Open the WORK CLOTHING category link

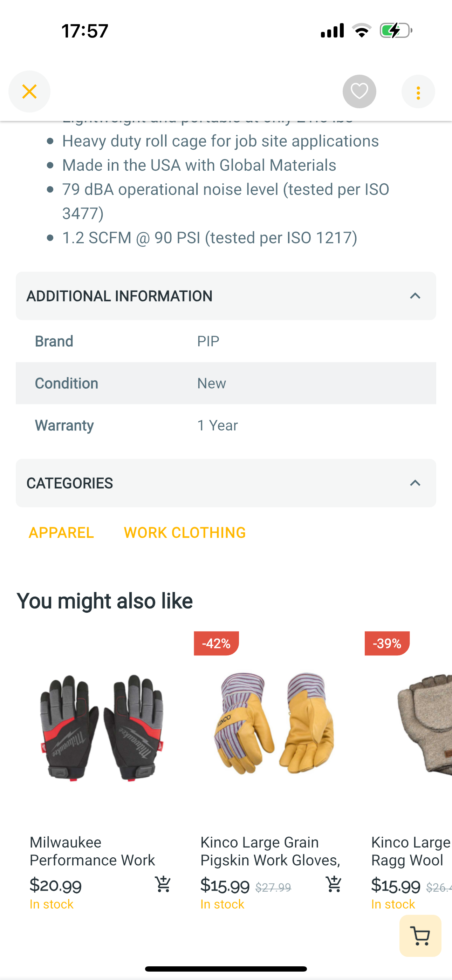click(185, 533)
